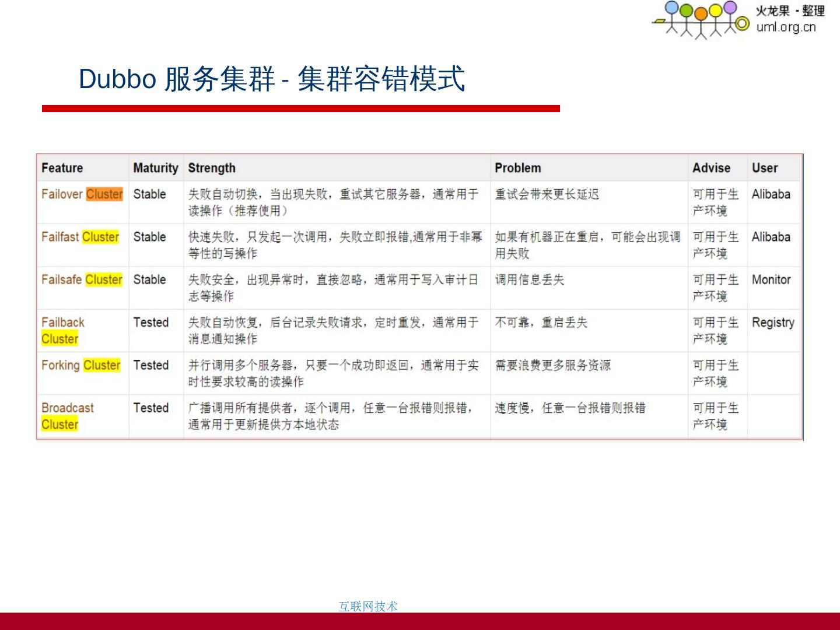Click the 火龙果 · 整理 header text

790,11
